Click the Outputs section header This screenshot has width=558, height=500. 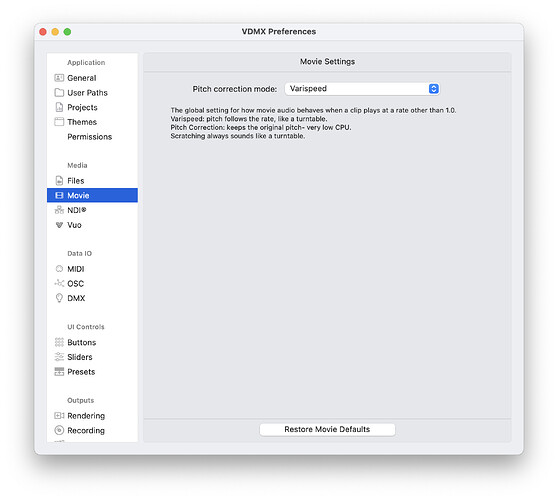[80, 400]
